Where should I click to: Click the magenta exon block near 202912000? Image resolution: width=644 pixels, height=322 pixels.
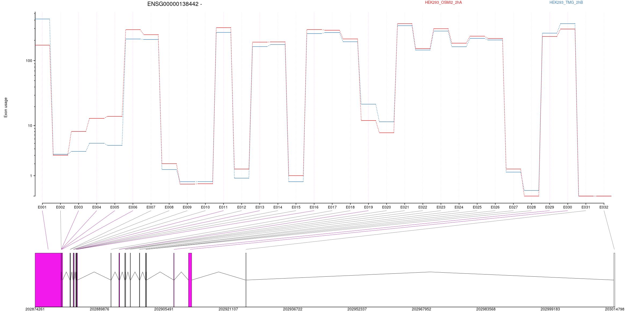pyautogui.click(x=190, y=280)
